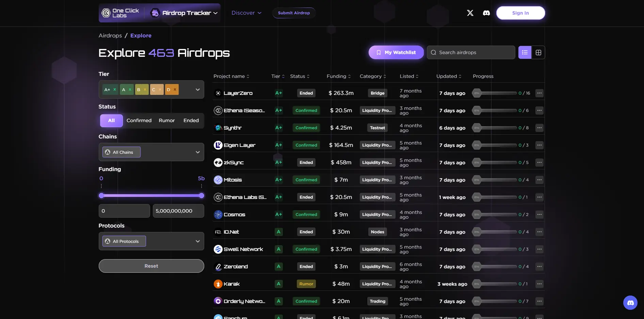Select the Ended status filter
Image resolution: width=644 pixels, height=319 pixels.
coord(191,120)
